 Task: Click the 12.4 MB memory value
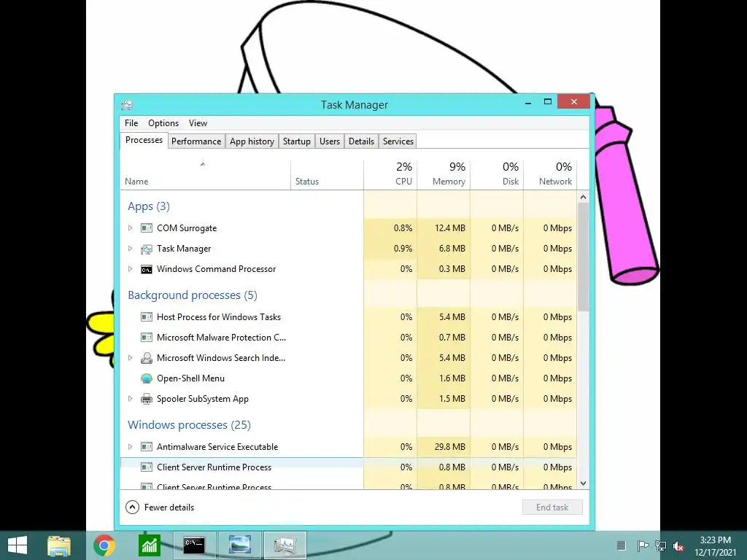click(x=449, y=228)
